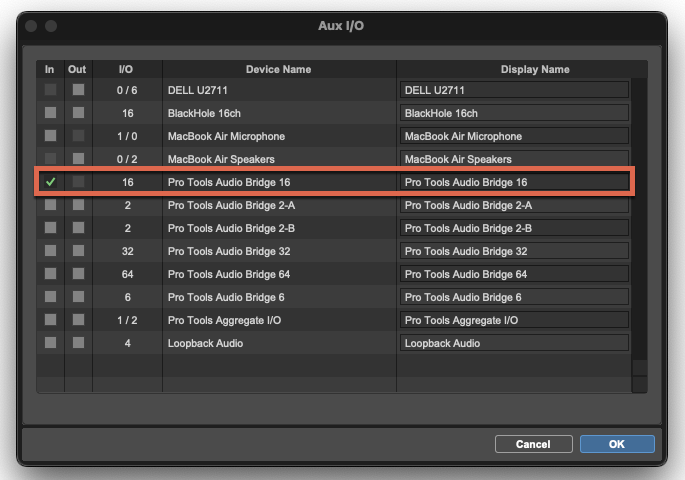Enable Out checkbox for DELL U2711
Image resolution: width=685 pixels, height=480 pixels.
[79, 90]
